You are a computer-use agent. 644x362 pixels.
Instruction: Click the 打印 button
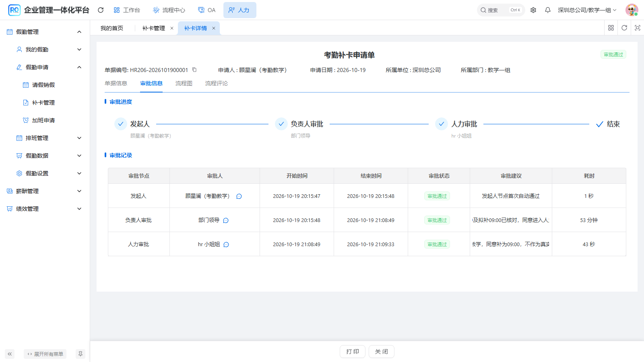353,352
